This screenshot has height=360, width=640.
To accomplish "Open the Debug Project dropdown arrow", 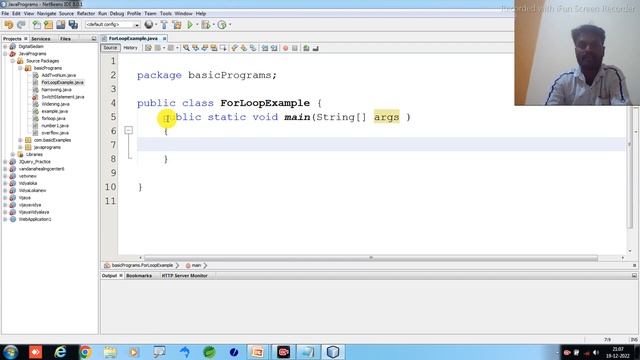I will click(x=213, y=25).
